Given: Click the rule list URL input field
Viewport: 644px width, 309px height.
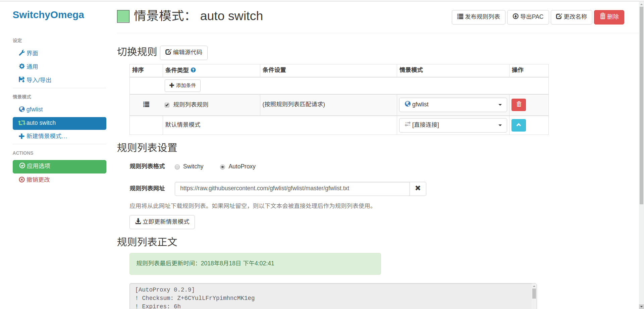Looking at the screenshot, I should point(292,189).
